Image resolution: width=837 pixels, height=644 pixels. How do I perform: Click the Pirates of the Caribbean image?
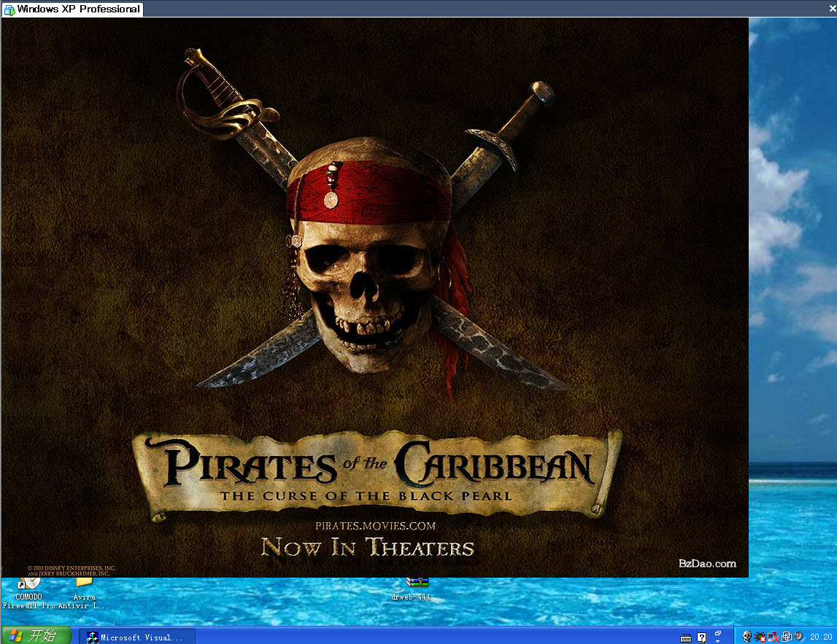coord(375,297)
